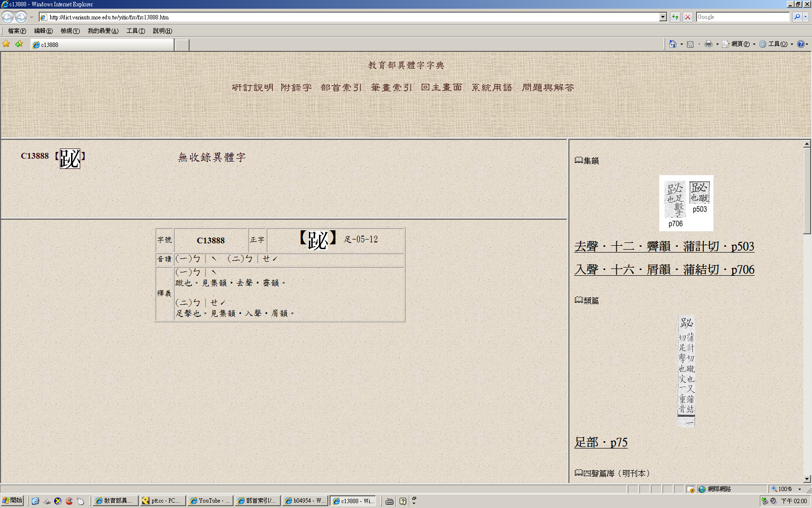Open Favorites Center star icon
812x508 pixels.
pos(6,44)
